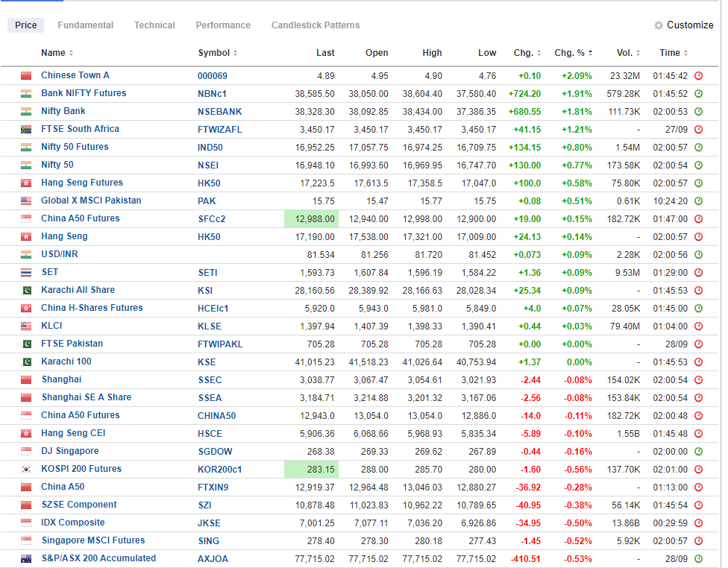This screenshot has height=568, width=728.
Task: Open Karachi 100 link
Action: 66,362
